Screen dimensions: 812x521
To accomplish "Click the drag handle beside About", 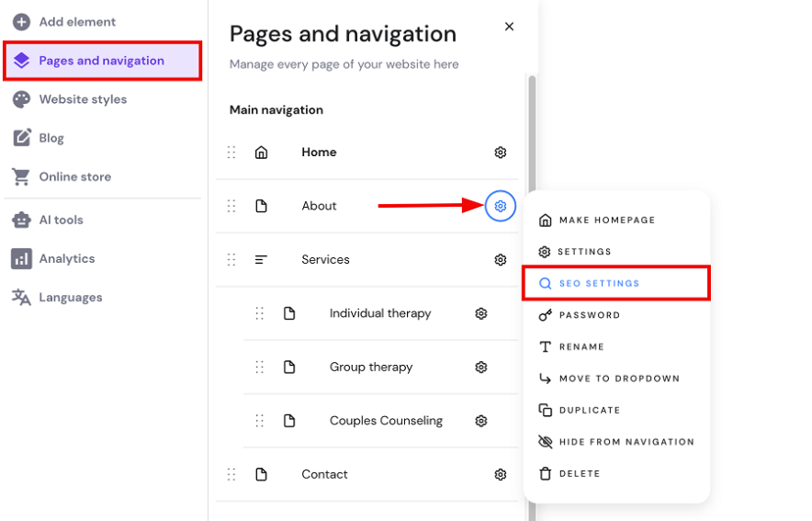I will point(231,206).
